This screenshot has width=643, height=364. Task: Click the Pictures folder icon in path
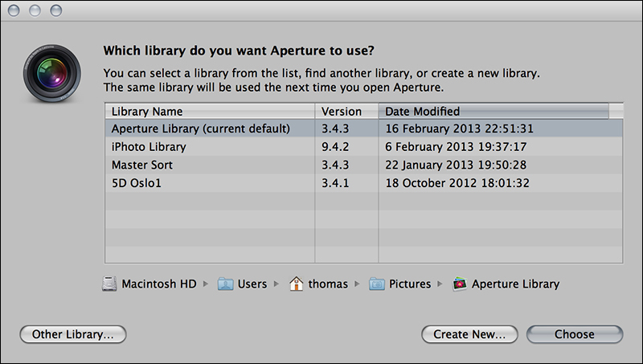coord(377,284)
